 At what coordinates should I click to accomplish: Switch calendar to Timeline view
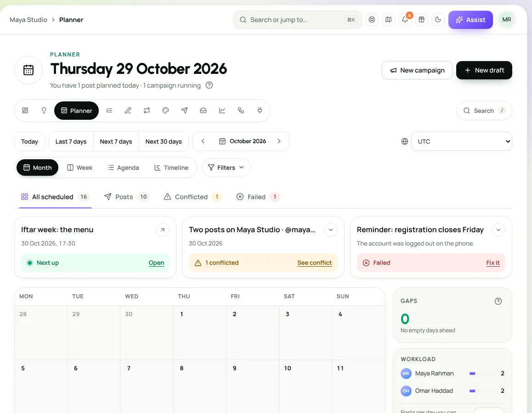171,167
